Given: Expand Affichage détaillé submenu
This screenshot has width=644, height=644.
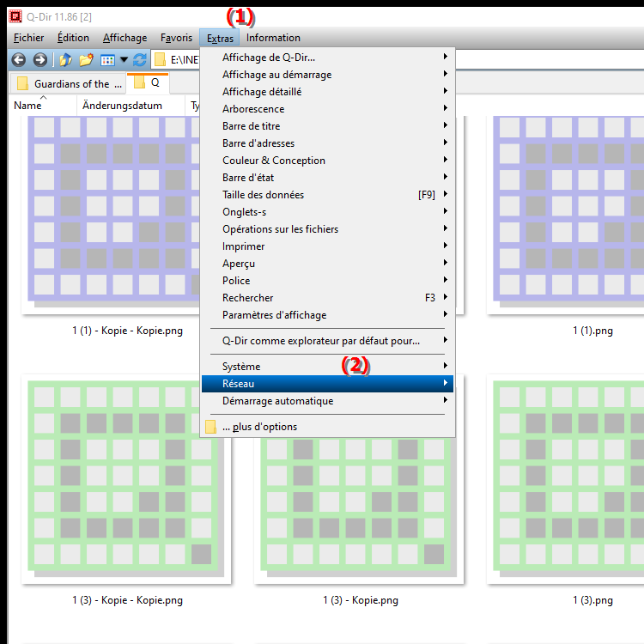Looking at the screenshot, I should (328, 92).
